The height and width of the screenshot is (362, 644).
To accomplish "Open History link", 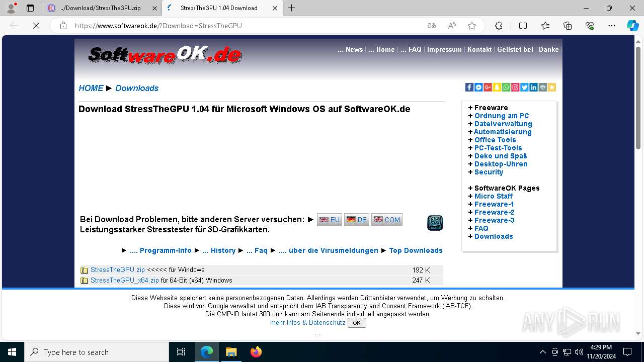I will click(x=219, y=250).
